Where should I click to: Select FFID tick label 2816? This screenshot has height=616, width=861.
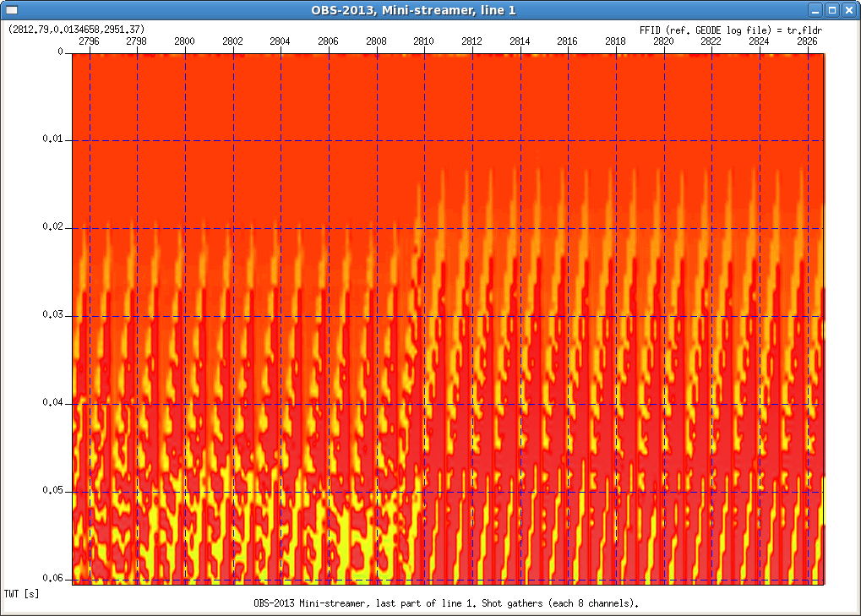pos(568,41)
